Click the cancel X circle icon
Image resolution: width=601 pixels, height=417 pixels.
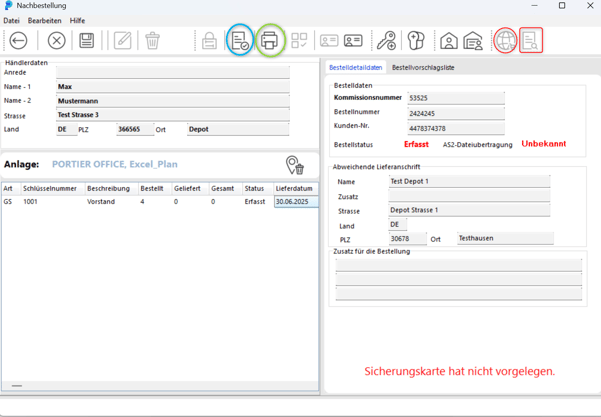(56, 41)
